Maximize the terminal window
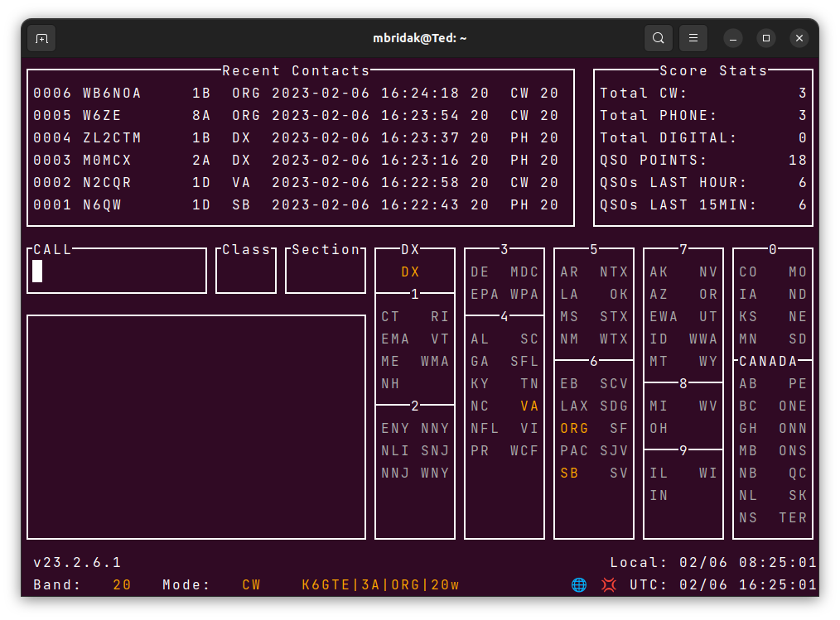 [766, 39]
